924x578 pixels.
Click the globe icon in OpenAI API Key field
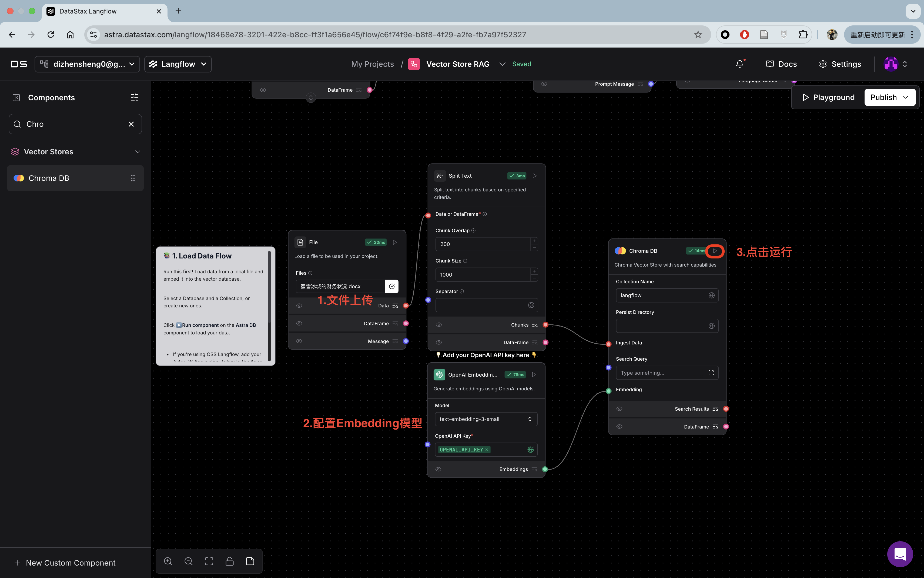(x=531, y=450)
